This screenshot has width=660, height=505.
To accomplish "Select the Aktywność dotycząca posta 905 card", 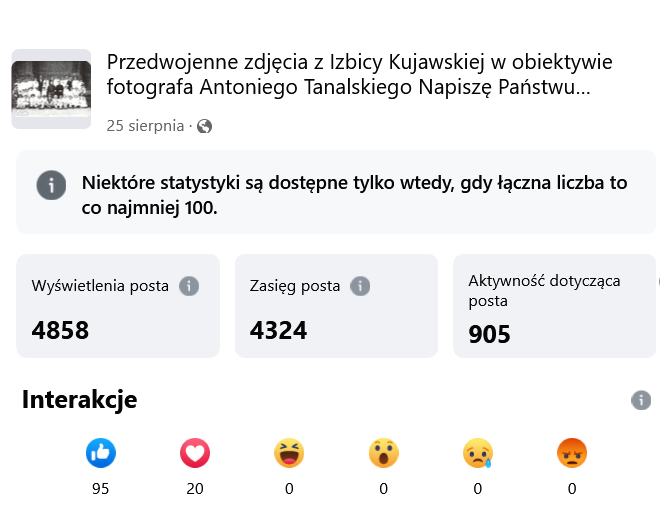I will [554, 306].
